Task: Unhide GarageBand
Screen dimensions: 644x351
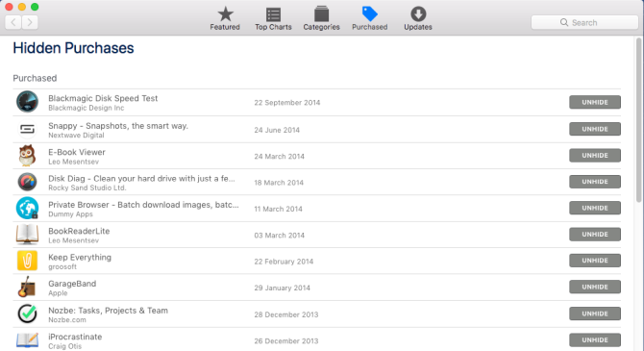Action: (x=595, y=287)
